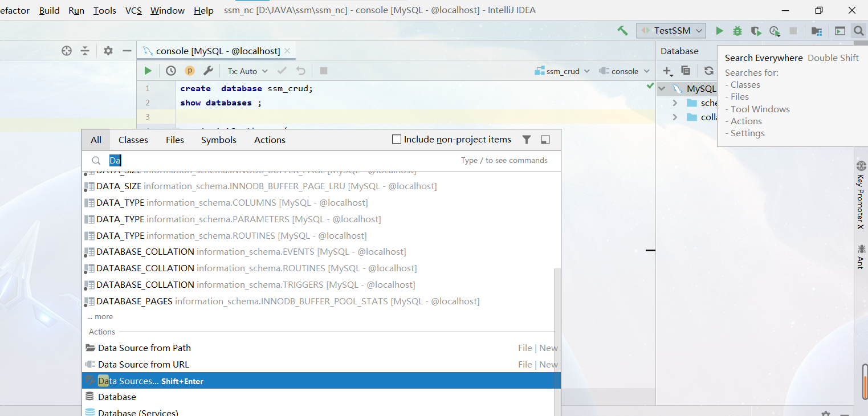This screenshot has width=868, height=416.
Task: Open console settings wrench icon
Action: [x=208, y=71]
